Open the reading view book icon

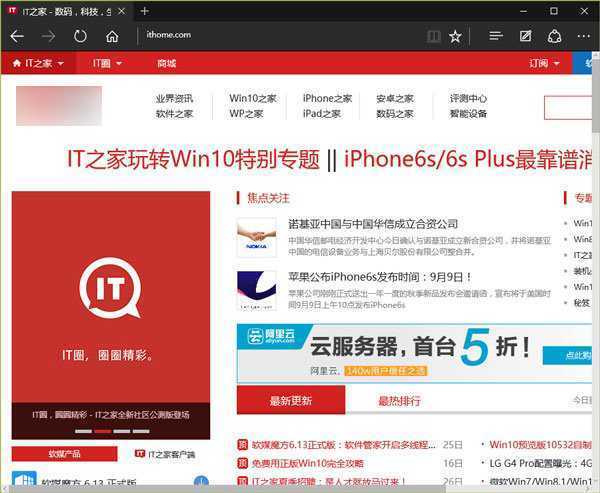434,37
